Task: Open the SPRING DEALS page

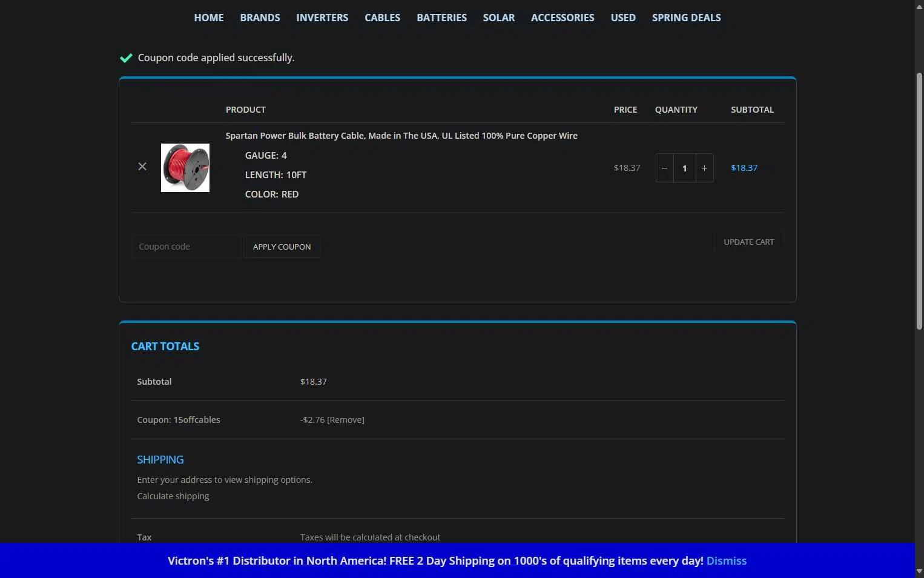Action: tap(686, 18)
